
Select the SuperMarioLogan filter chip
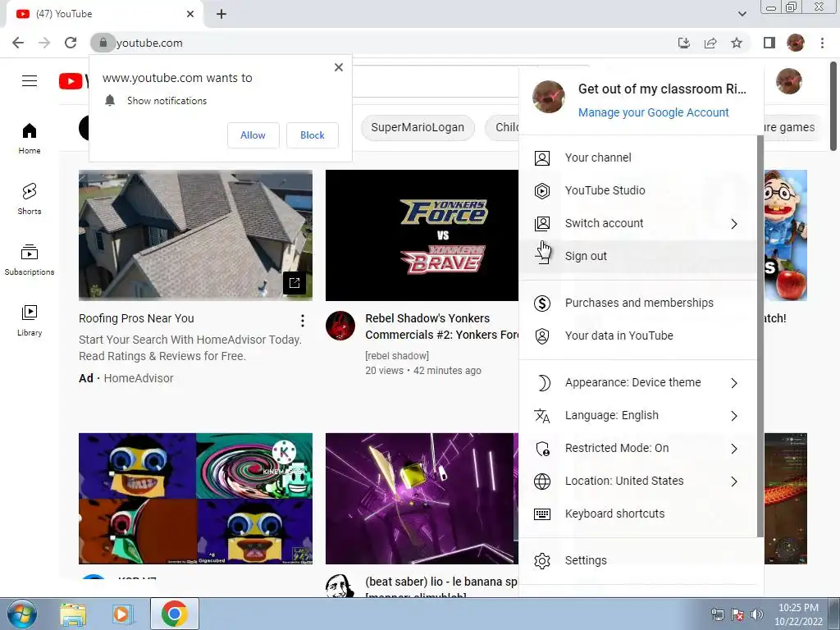tap(418, 127)
